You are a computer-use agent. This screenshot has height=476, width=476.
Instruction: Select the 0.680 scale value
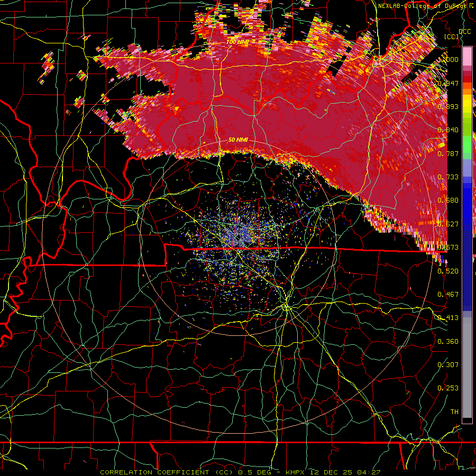448,200
